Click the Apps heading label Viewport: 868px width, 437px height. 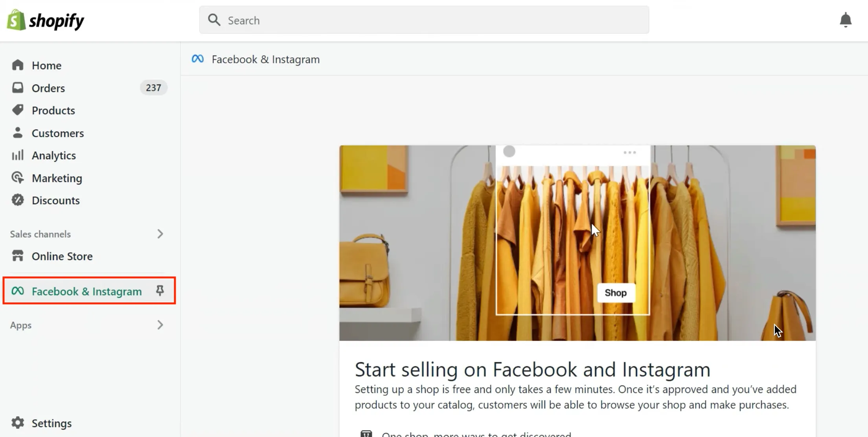pos(20,325)
